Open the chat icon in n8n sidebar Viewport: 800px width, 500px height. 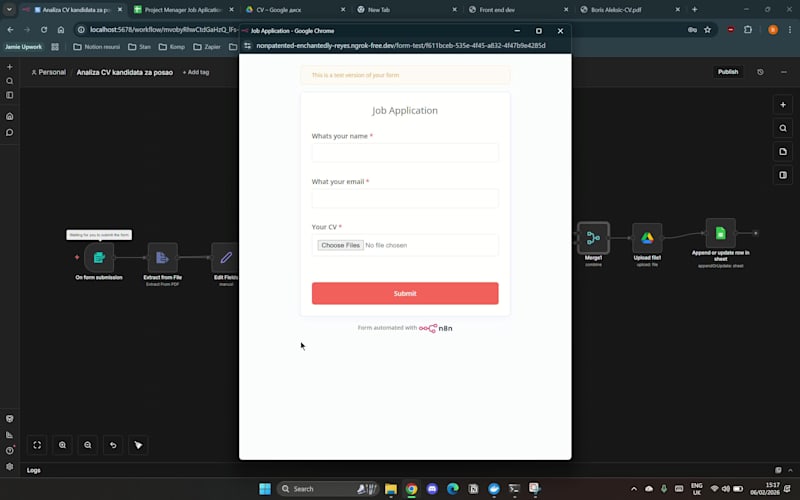coord(10,133)
